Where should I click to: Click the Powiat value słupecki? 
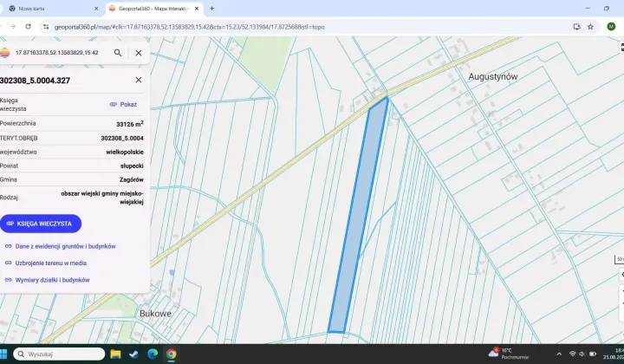[132, 166]
